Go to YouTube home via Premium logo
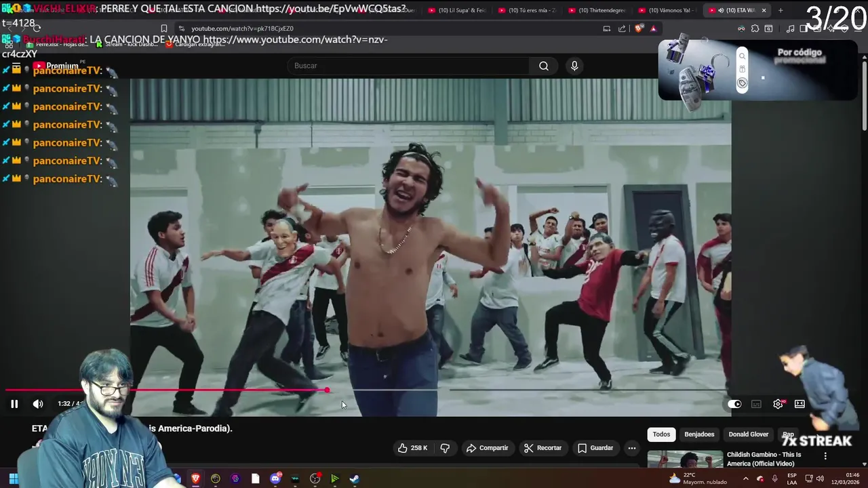This screenshot has width=868, height=488. 56,66
